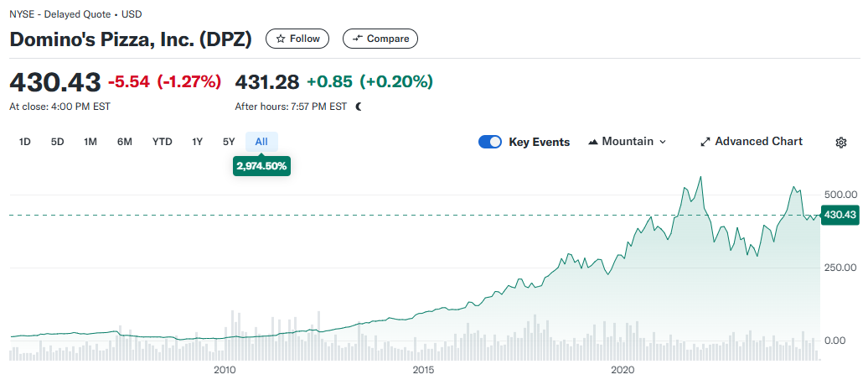This screenshot has height=385, width=868.
Task: Click the 2,974.50% performance badge
Action: click(x=262, y=166)
